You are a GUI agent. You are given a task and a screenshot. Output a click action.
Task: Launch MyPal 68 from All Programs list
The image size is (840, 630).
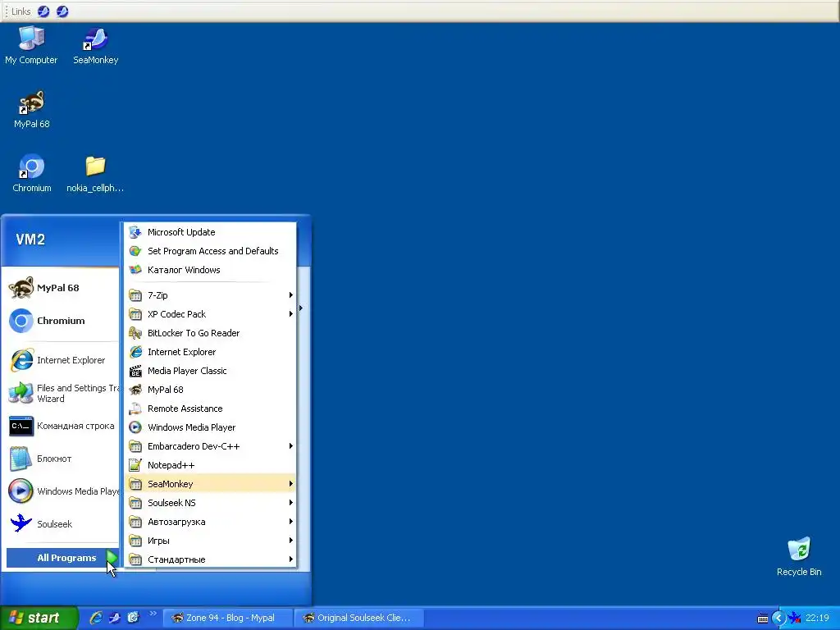(x=211, y=390)
